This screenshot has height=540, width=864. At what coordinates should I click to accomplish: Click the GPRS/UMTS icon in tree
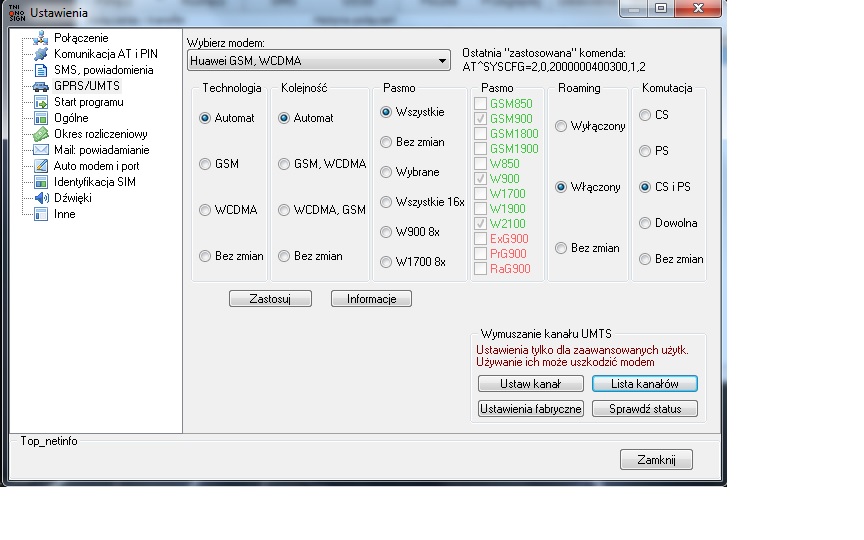(x=41, y=86)
